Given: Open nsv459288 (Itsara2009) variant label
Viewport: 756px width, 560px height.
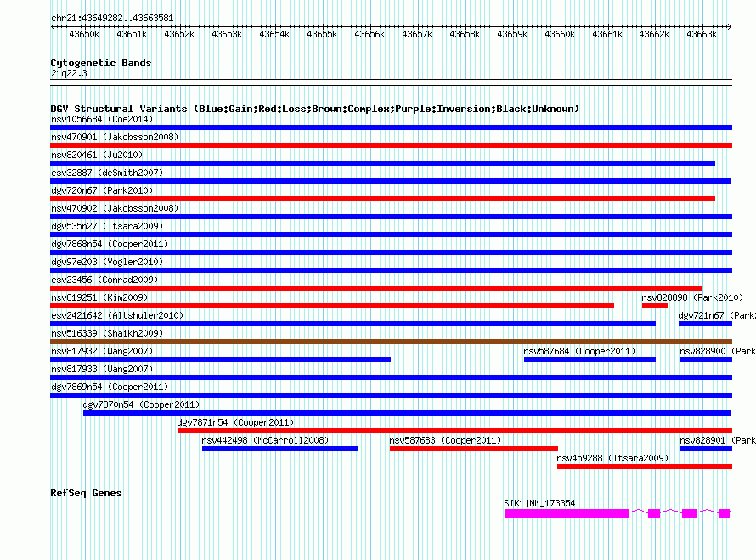Looking at the screenshot, I should 612,458.
